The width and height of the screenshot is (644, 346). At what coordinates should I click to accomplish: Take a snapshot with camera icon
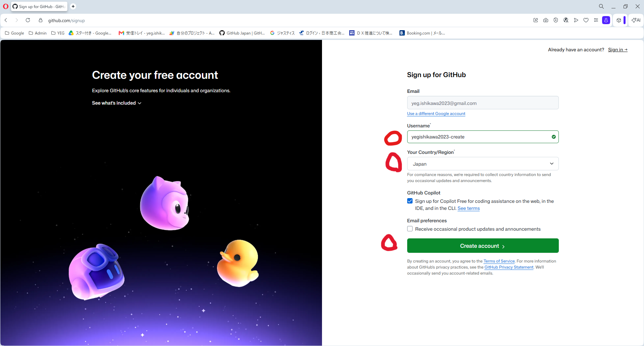pyautogui.click(x=546, y=20)
